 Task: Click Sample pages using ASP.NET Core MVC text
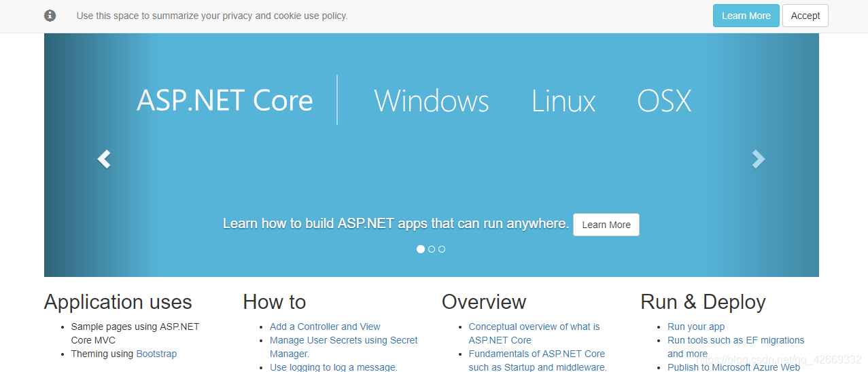[135, 333]
